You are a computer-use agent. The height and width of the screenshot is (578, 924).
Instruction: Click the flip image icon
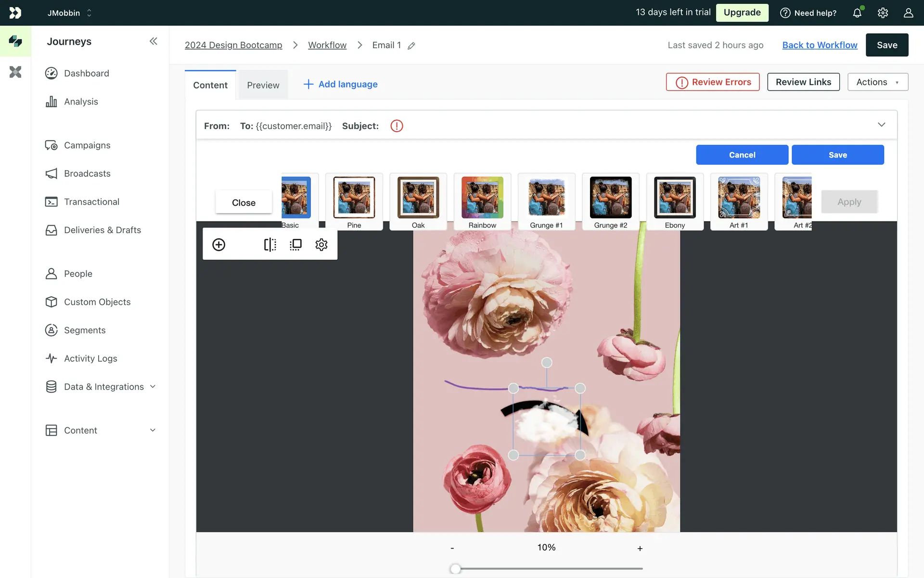pyautogui.click(x=270, y=245)
